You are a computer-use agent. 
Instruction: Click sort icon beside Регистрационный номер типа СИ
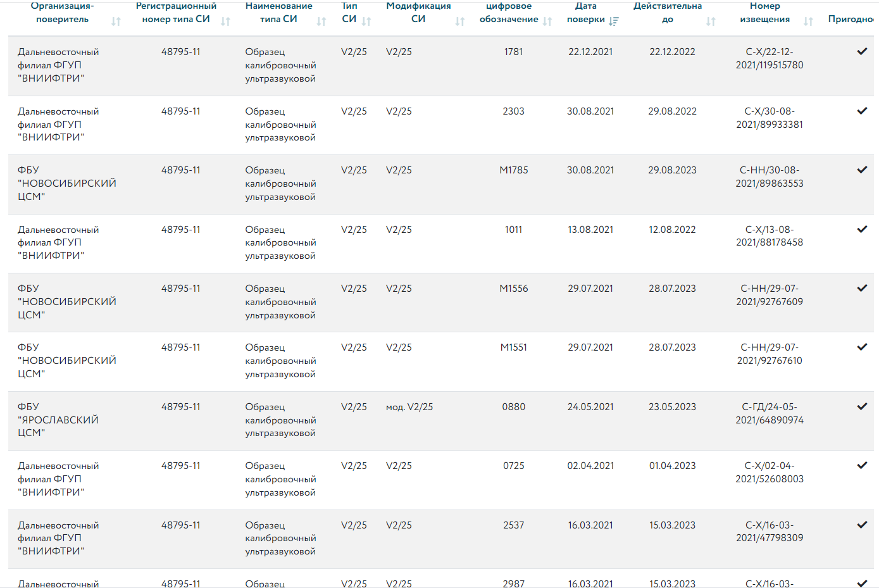click(225, 22)
